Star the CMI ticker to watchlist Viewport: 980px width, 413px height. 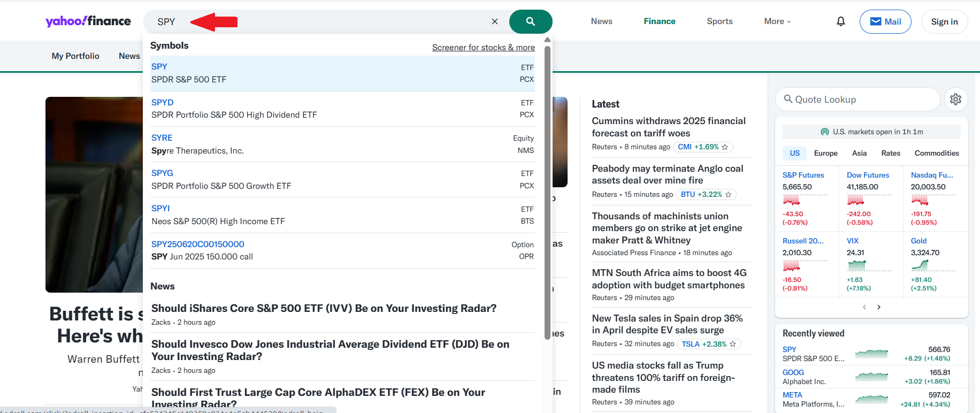(725, 147)
